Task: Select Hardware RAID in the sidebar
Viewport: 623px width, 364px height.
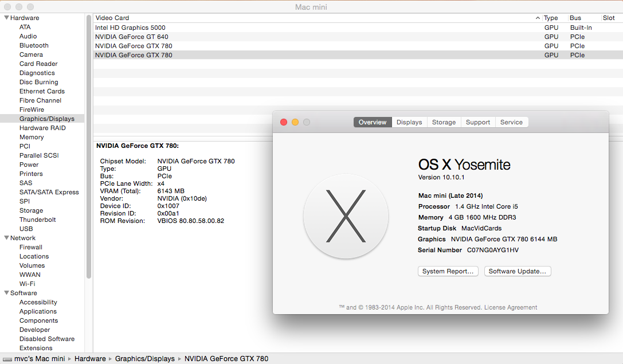Action: tap(42, 128)
